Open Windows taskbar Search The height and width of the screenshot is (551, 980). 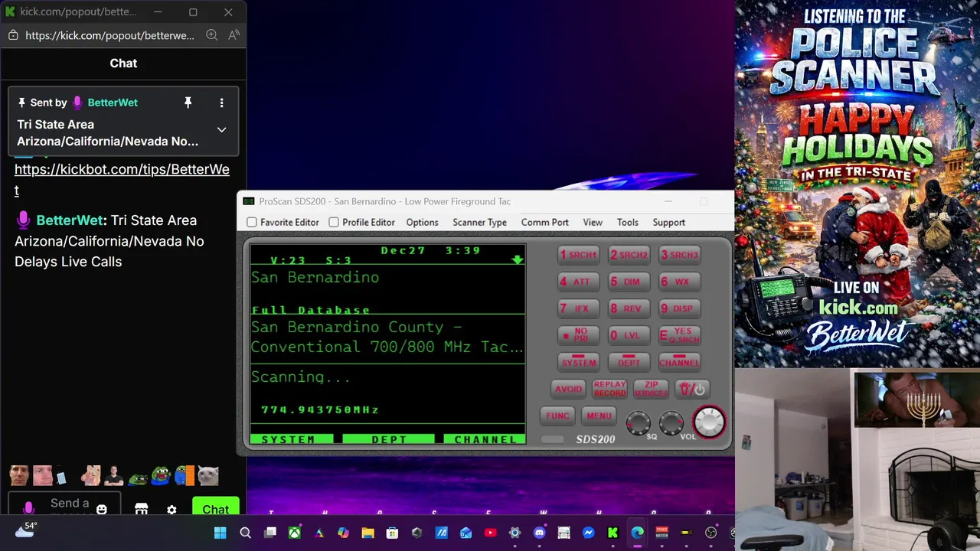245,533
